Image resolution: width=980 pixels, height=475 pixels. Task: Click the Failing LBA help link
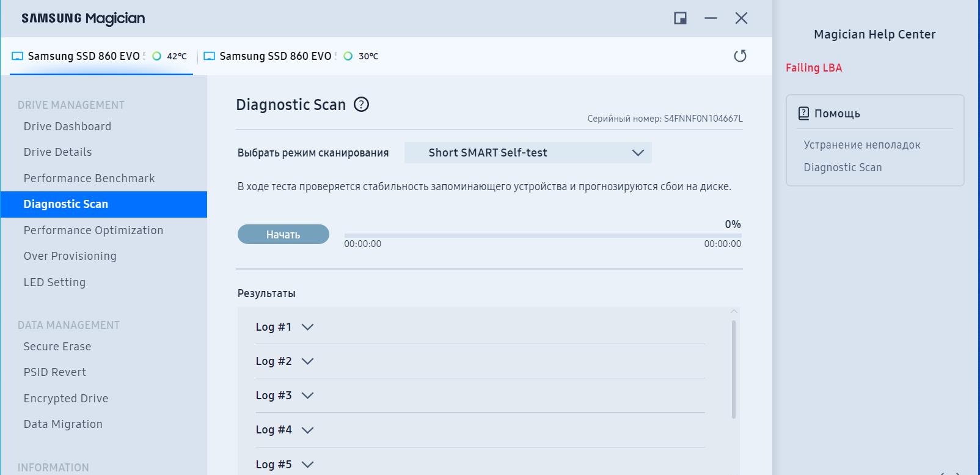[814, 68]
